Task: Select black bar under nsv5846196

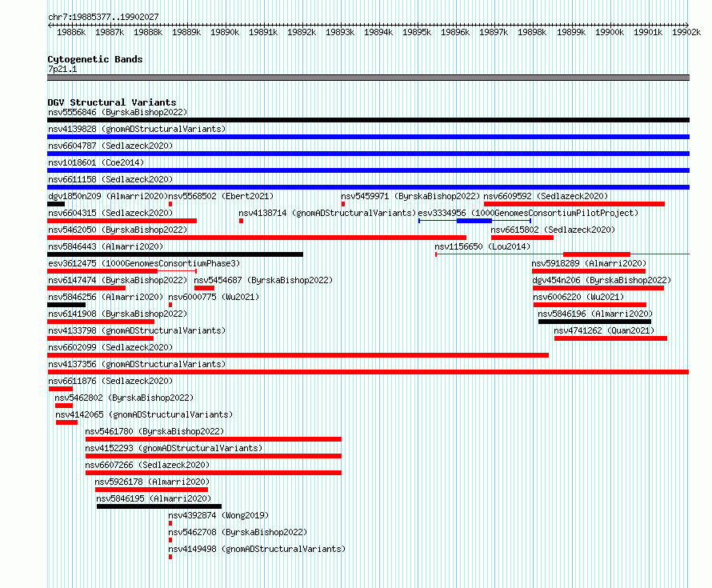Action: tap(595, 322)
